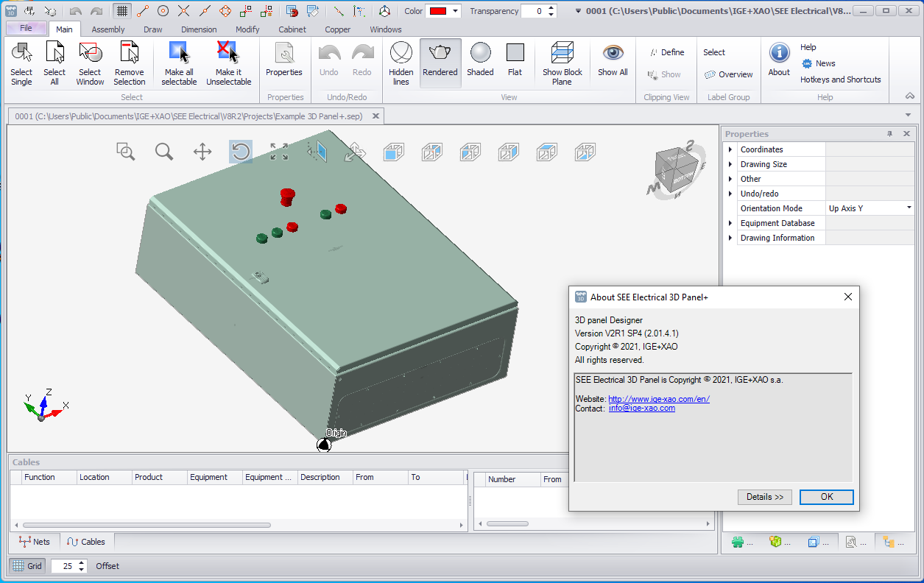Switch to the Draw tab
This screenshot has height=583, width=924.
click(x=153, y=29)
